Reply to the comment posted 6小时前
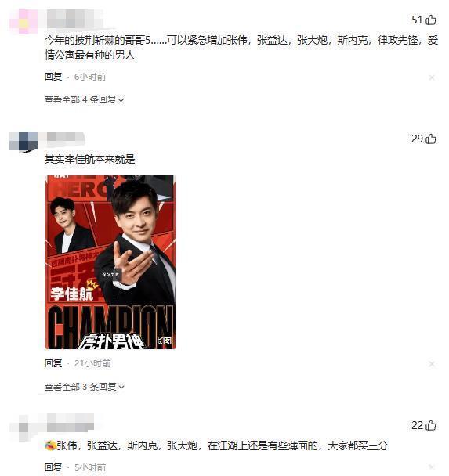The width and height of the screenshot is (449, 476). point(53,77)
